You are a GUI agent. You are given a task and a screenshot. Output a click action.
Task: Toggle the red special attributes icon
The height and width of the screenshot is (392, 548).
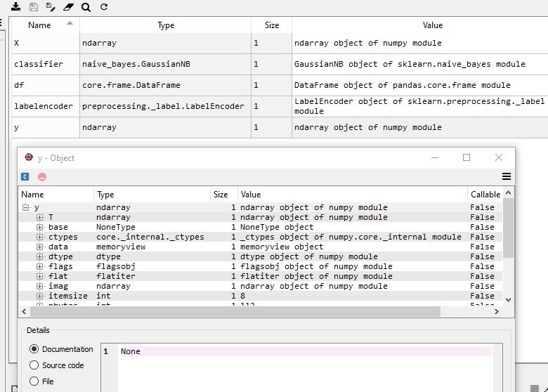pyautogui.click(x=42, y=176)
